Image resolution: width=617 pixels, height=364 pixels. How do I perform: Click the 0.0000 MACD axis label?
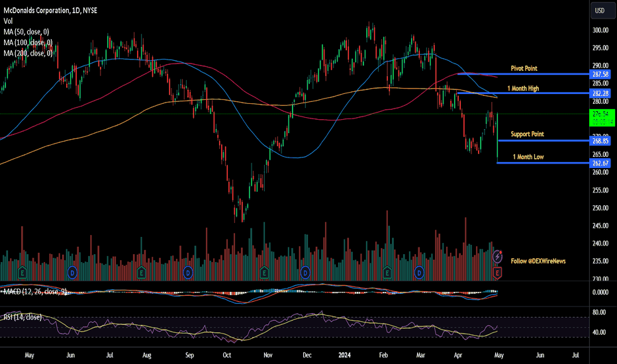(x=600, y=293)
